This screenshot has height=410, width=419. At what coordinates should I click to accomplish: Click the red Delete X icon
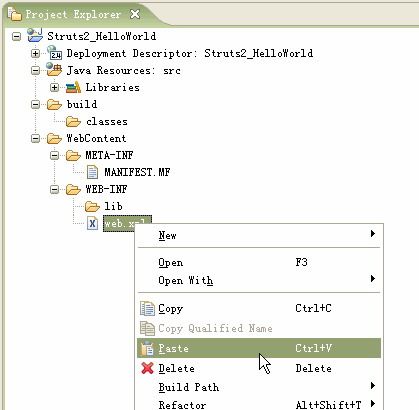click(x=147, y=368)
